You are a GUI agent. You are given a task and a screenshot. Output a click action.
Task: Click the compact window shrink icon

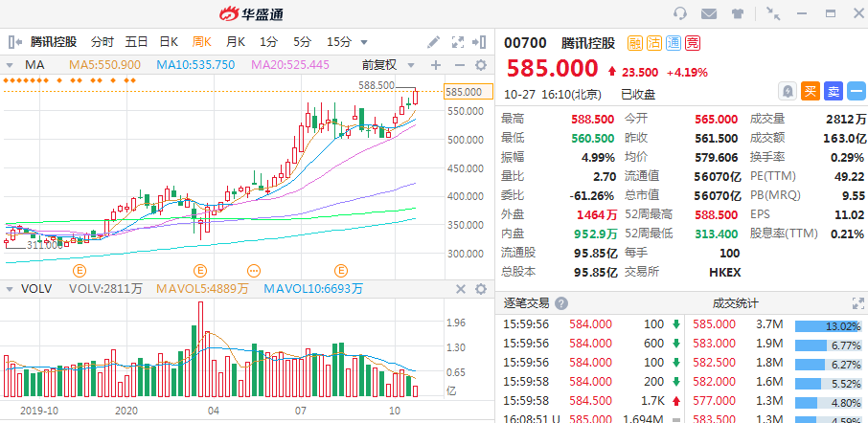point(773,13)
